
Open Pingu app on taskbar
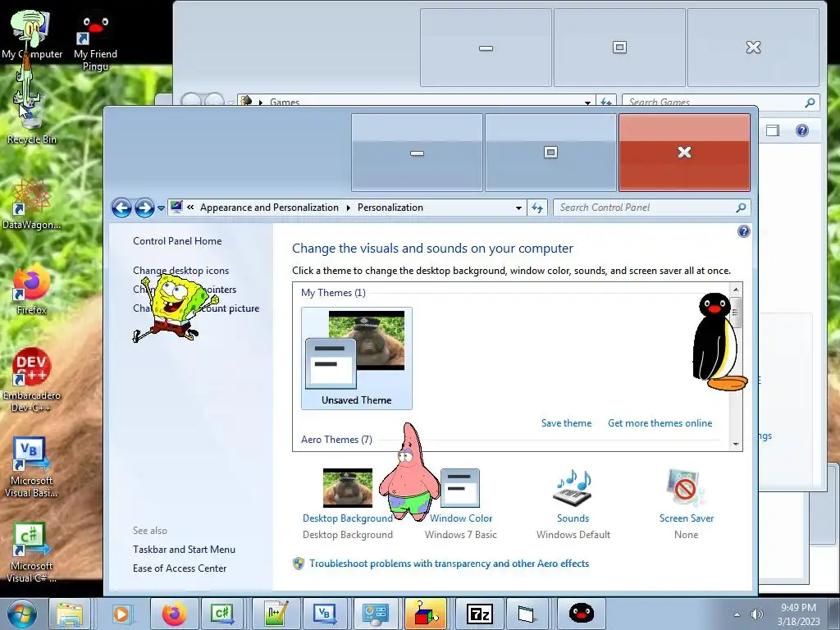(581, 614)
